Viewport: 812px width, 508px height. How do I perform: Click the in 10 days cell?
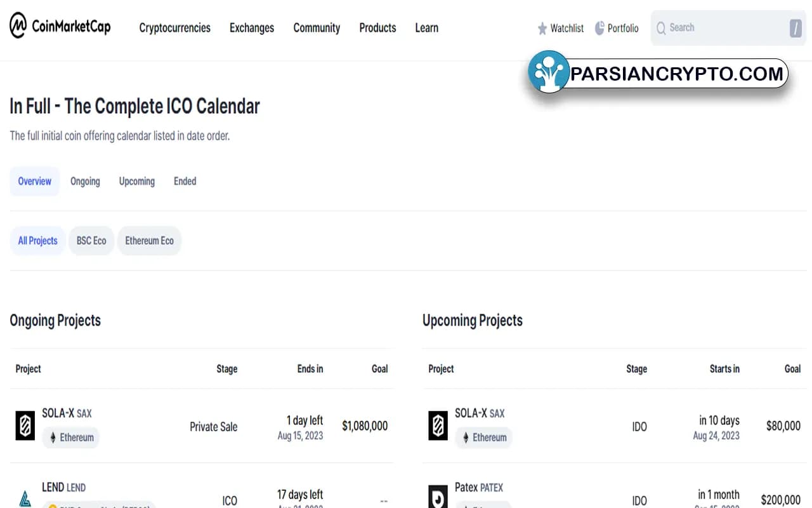click(719, 420)
